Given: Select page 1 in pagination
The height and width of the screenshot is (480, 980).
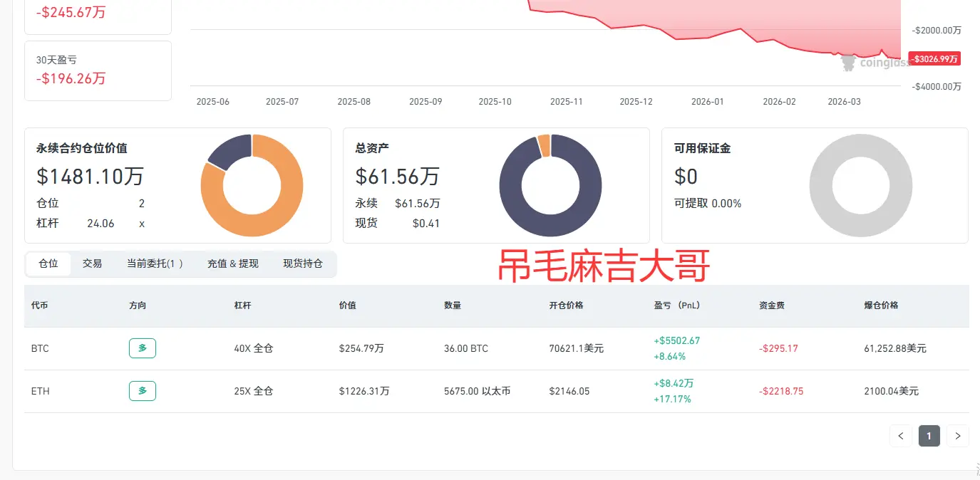Looking at the screenshot, I should point(929,436).
